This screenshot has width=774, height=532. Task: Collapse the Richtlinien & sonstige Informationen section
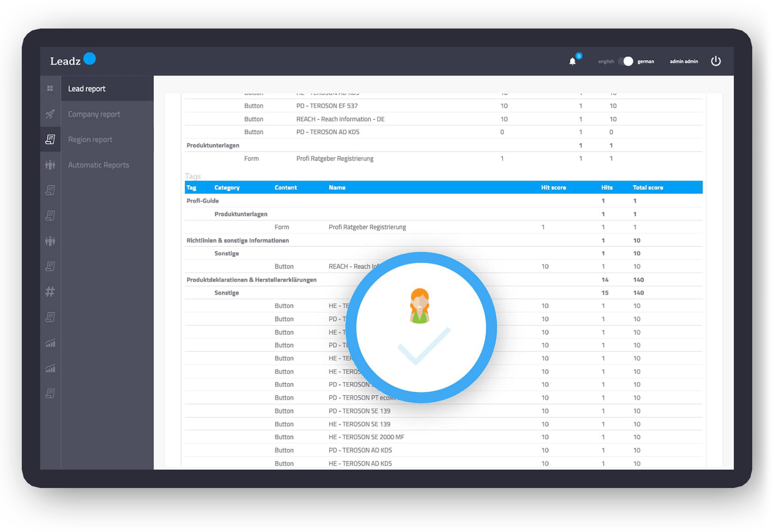point(238,240)
